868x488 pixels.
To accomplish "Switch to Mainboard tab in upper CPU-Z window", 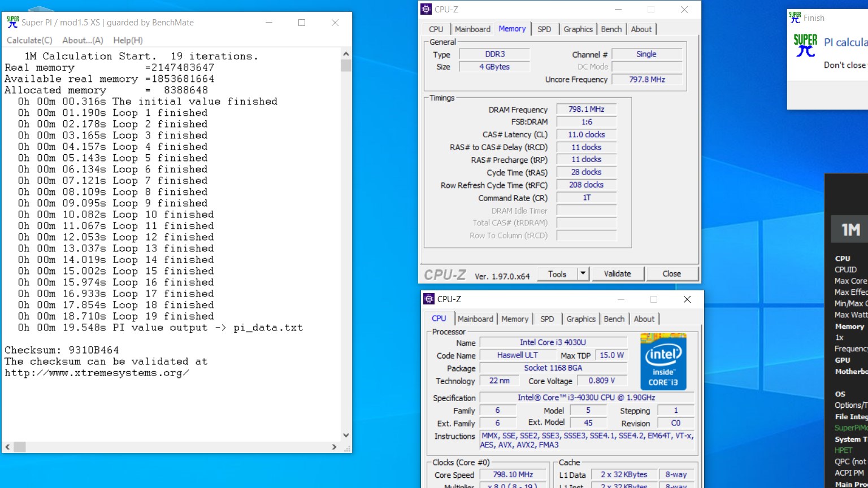I will 472,29.
